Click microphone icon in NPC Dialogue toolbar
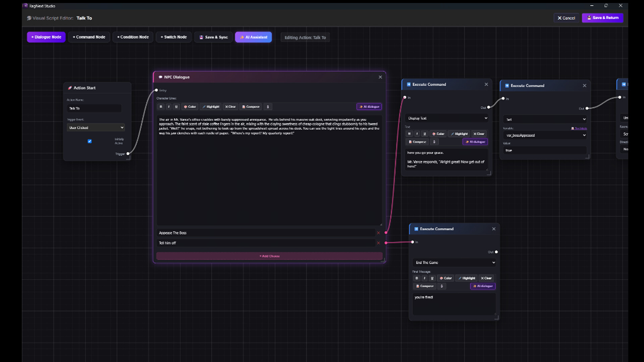The height and width of the screenshot is (362, 644). 268,107
